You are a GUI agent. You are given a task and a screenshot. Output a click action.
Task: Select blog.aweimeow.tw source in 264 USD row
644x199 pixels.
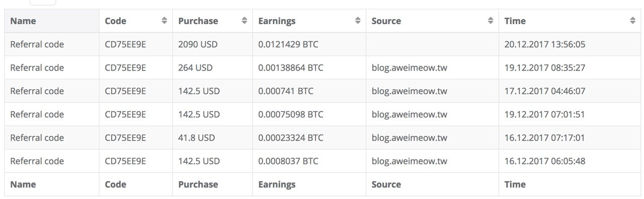coord(409,68)
